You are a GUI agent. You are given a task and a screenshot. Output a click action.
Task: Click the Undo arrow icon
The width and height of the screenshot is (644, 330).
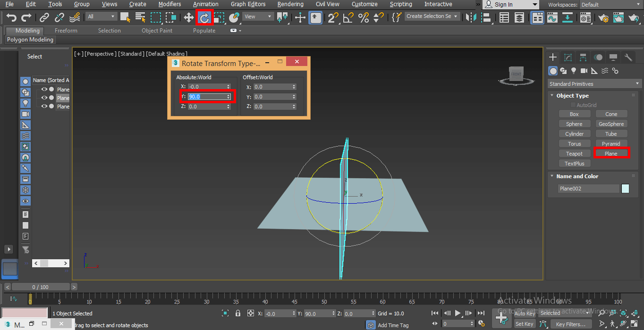tap(11, 17)
